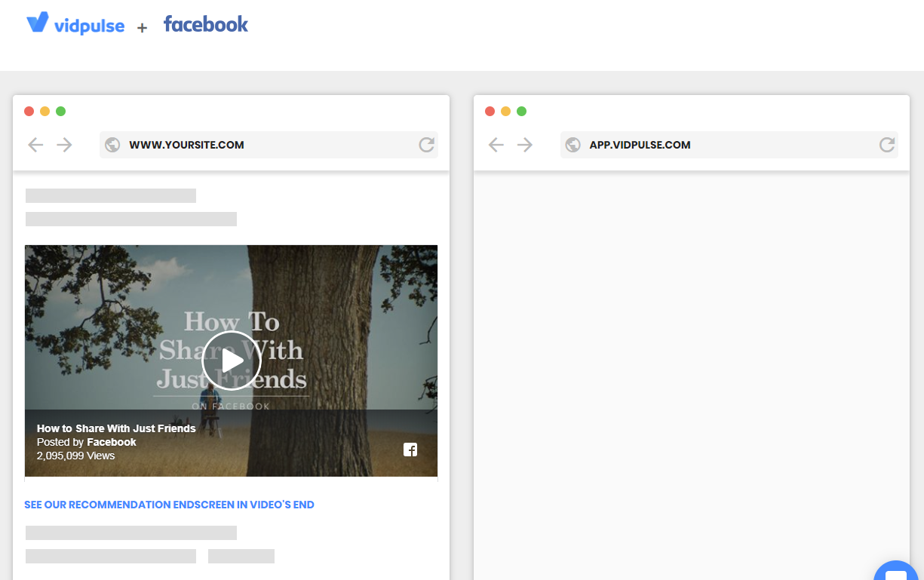924x580 pixels.
Task: Click red close dot of vidpulse window
Action: [490, 112]
